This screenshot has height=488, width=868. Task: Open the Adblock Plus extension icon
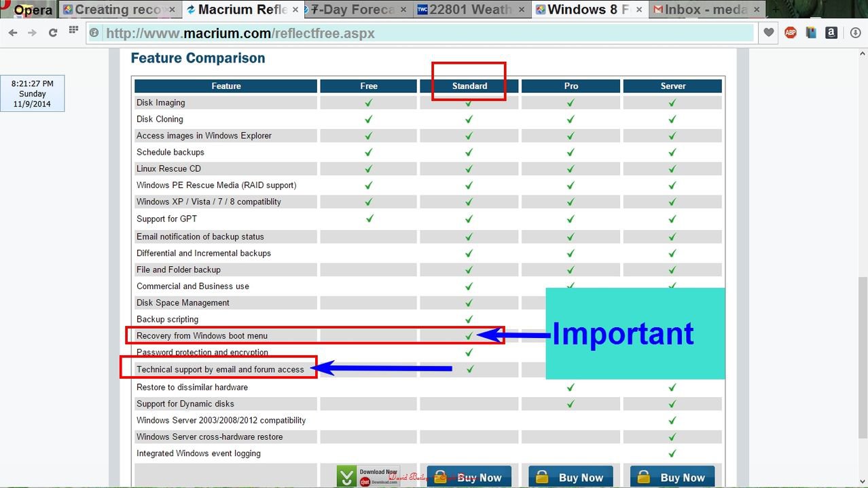point(791,33)
